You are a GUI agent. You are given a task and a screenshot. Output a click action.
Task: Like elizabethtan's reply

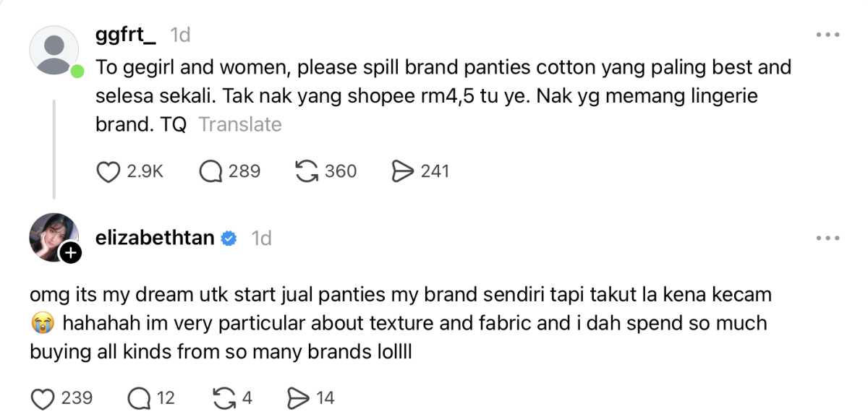pos(45,397)
